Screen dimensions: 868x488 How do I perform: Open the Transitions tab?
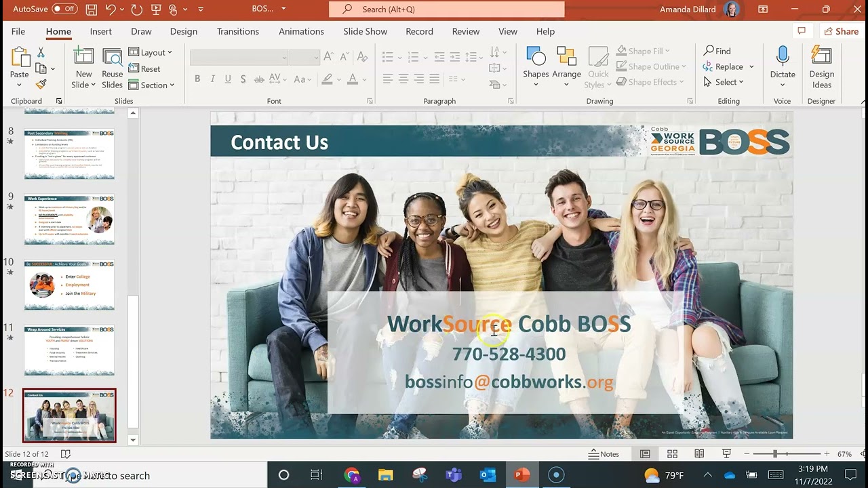tap(237, 31)
